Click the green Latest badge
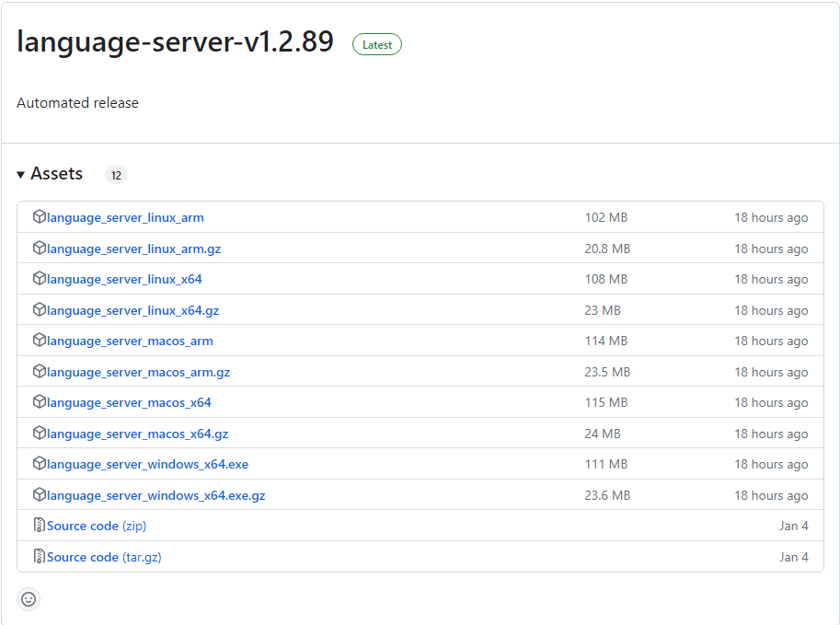This screenshot has width=840, height=625. (x=377, y=44)
